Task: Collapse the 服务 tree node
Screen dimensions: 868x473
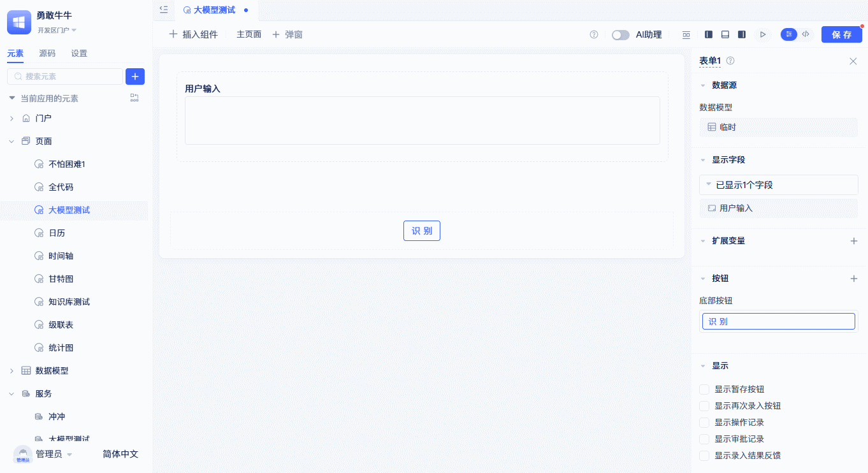Action: 11,393
